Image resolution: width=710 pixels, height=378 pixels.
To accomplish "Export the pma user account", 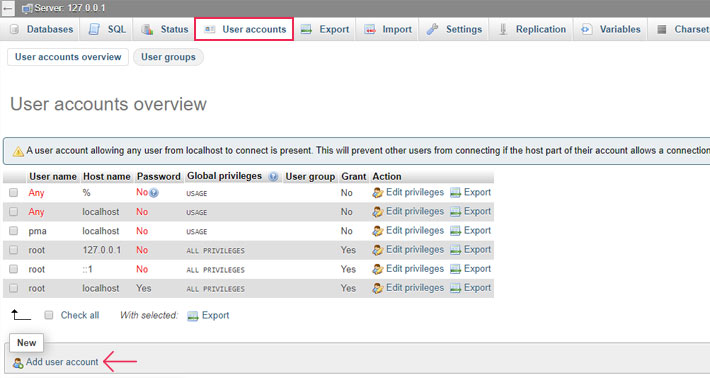I will 470,230.
